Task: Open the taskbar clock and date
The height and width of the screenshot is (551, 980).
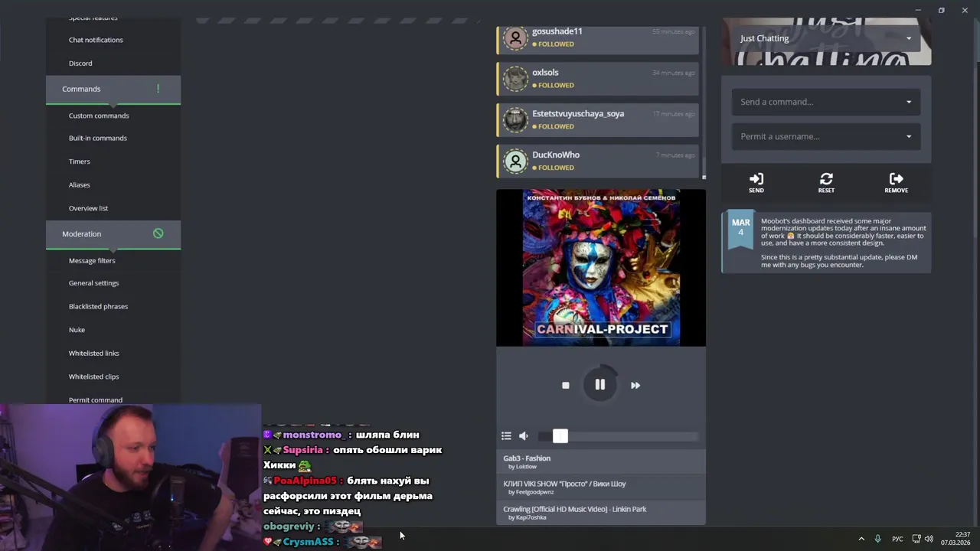Action: (x=955, y=539)
